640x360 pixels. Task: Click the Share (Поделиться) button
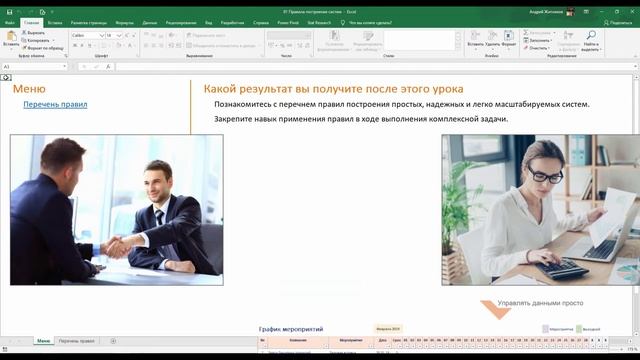coord(618,23)
